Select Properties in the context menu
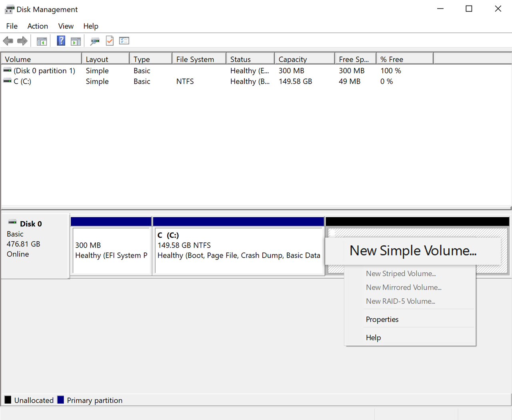 382,319
